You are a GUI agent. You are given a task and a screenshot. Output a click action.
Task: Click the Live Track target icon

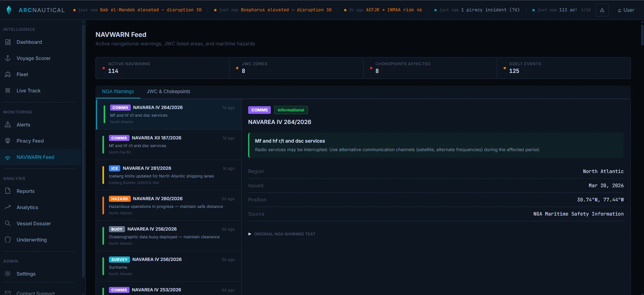[x=8, y=91]
